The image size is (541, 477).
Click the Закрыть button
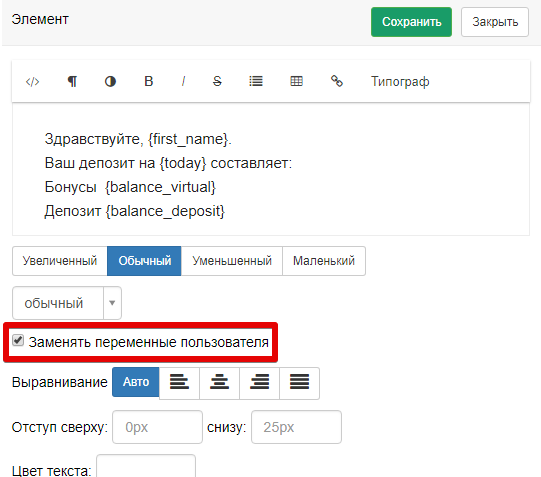pyautogui.click(x=495, y=22)
